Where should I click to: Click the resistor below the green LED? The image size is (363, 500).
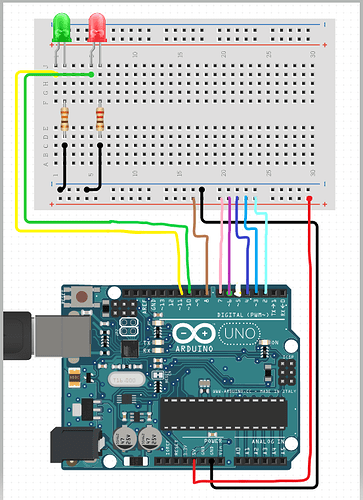pos(65,119)
